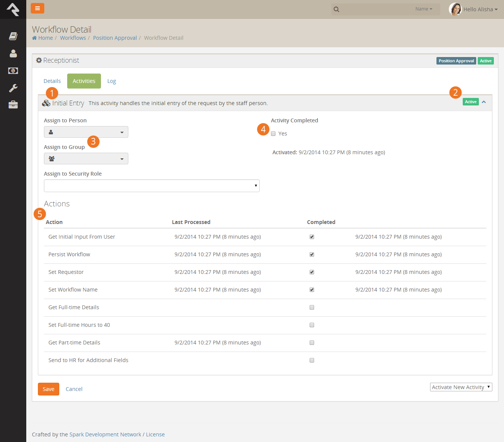Uncheck Get Initial Input From User completed

tap(312, 237)
